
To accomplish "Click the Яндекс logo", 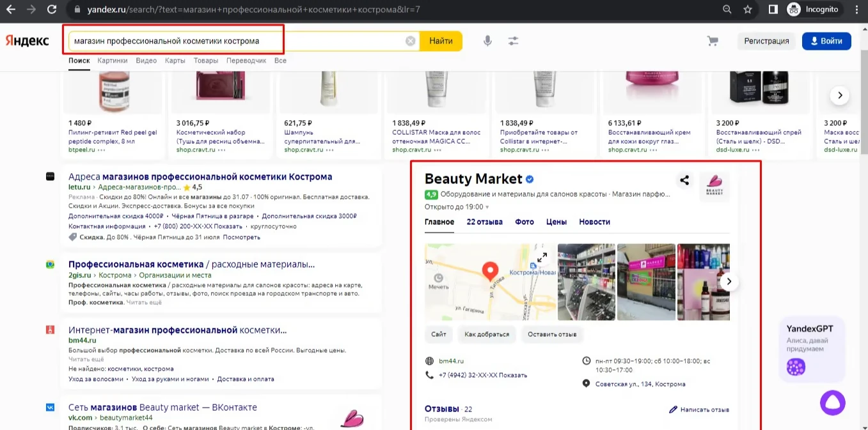I will (28, 41).
